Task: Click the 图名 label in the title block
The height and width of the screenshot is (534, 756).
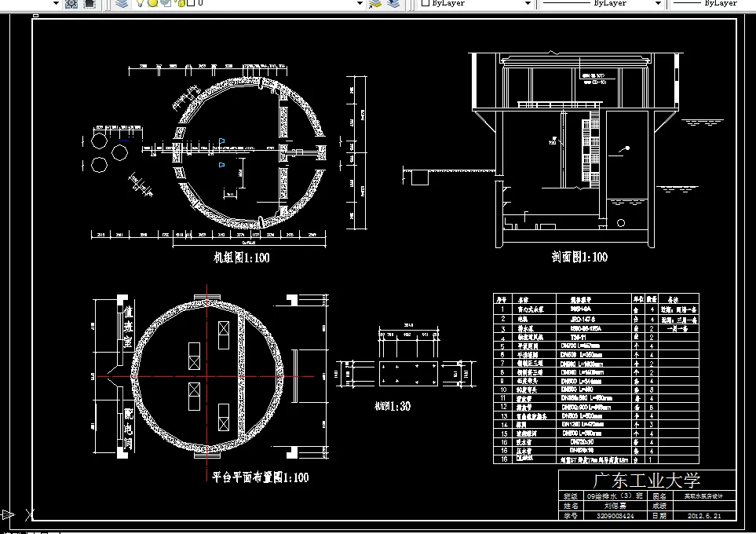Action: (x=659, y=496)
